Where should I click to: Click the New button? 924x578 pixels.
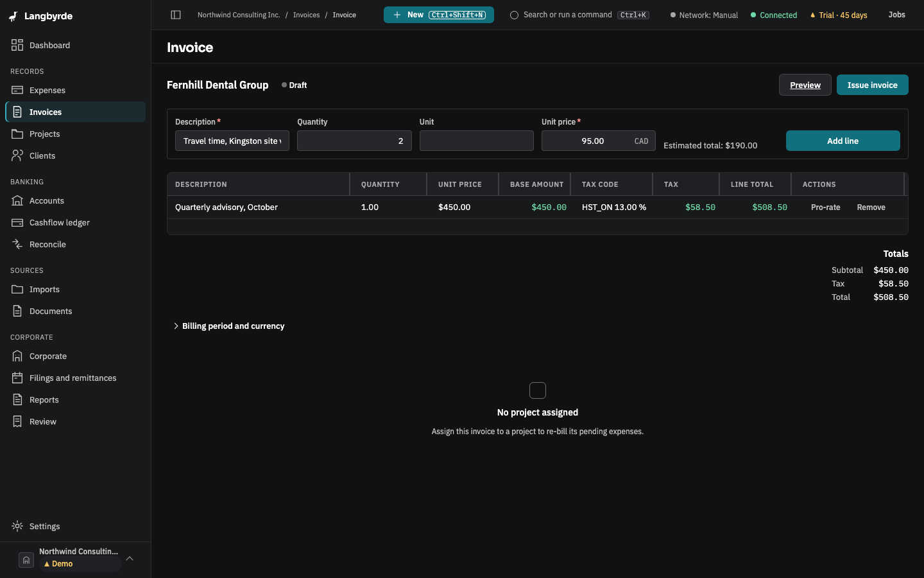[x=439, y=15]
